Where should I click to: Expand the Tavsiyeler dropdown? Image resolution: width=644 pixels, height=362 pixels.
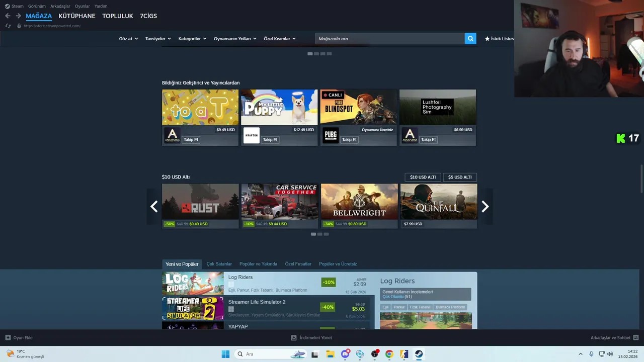(158, 39)
